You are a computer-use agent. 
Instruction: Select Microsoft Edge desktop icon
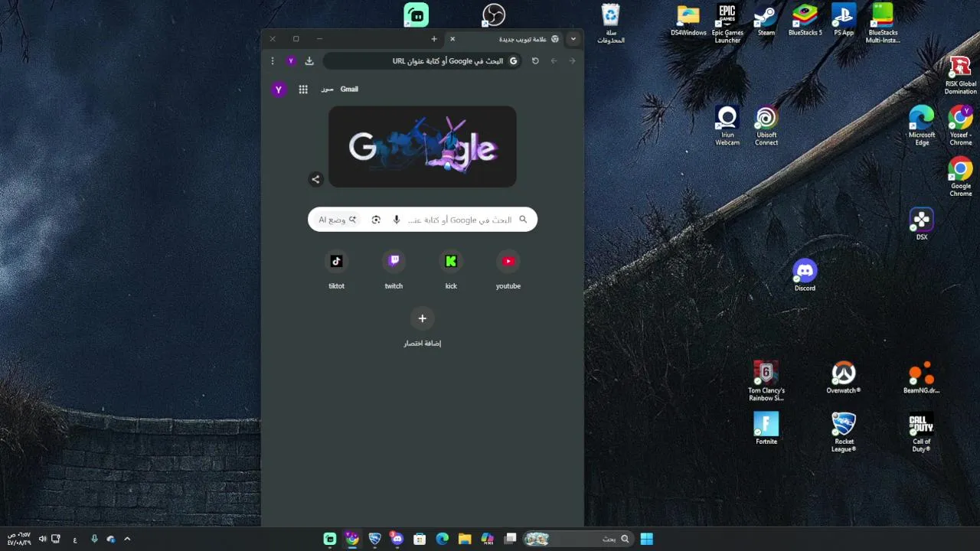pyautogui.click(x=922, y=126)
